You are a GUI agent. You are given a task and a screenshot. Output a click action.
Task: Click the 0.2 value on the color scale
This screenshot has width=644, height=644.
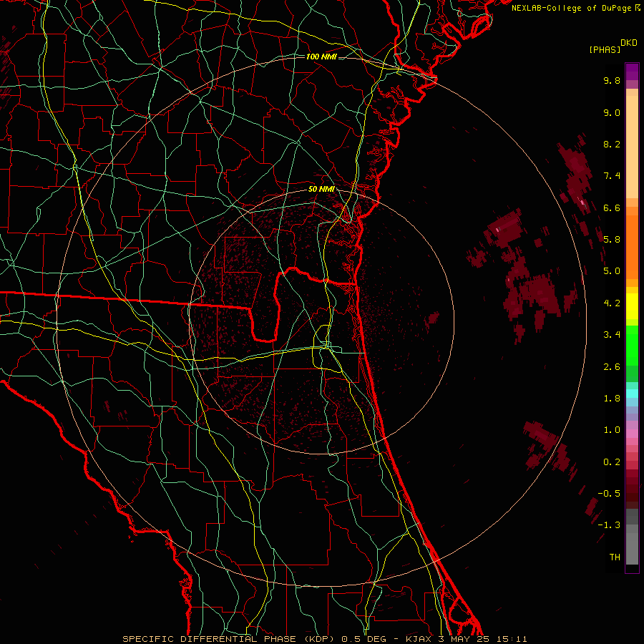pos(612,462)
